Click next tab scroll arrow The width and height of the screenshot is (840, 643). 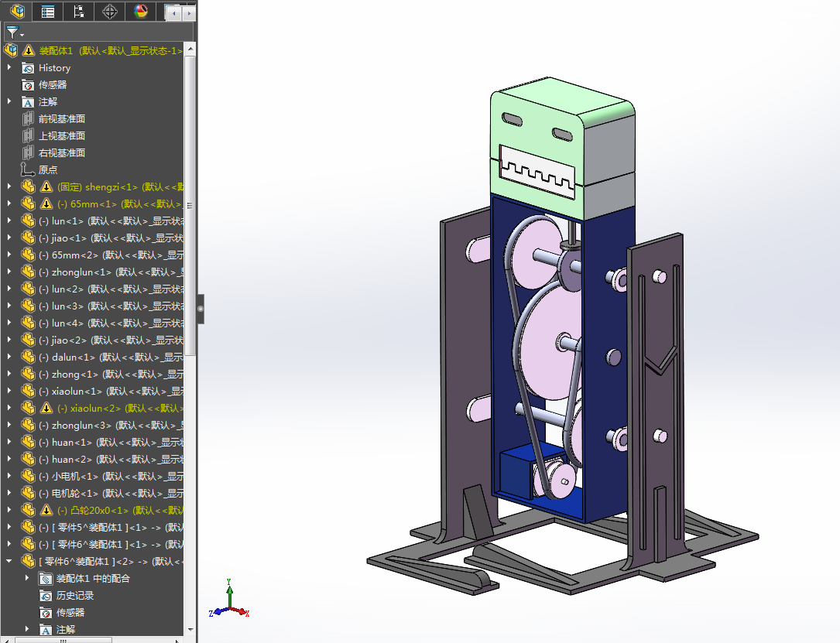pyautogui.click(x=189, y=13)
